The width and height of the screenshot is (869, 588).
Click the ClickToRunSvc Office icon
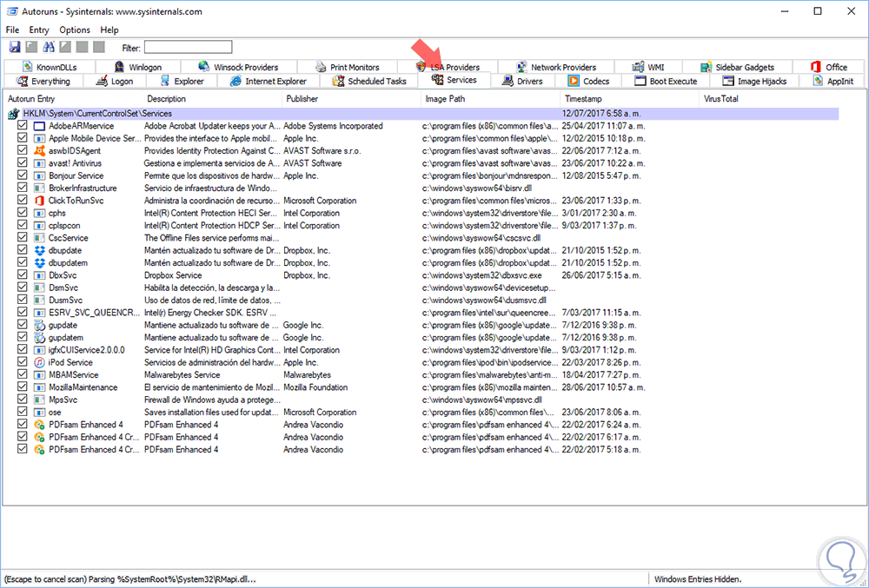tap(39, 201)
